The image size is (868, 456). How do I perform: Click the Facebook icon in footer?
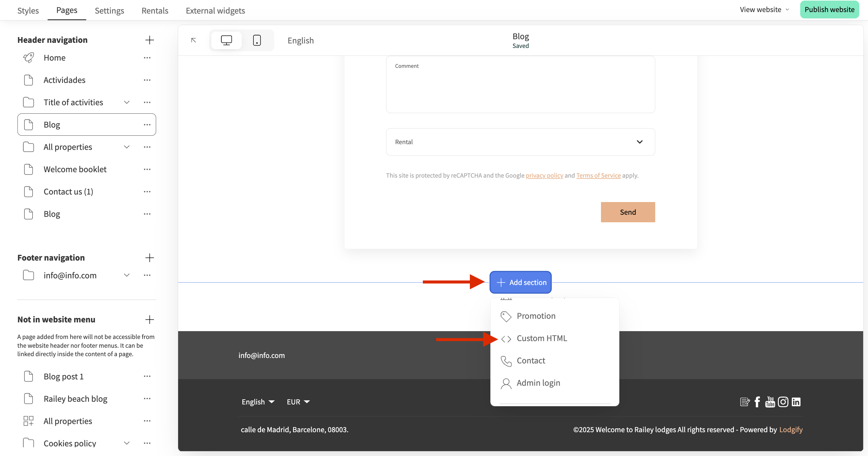tap(757, 402)
